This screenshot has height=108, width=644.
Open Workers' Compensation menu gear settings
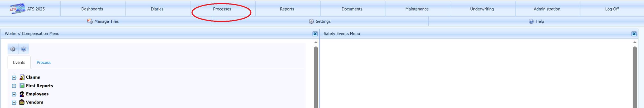pos(13,49)
